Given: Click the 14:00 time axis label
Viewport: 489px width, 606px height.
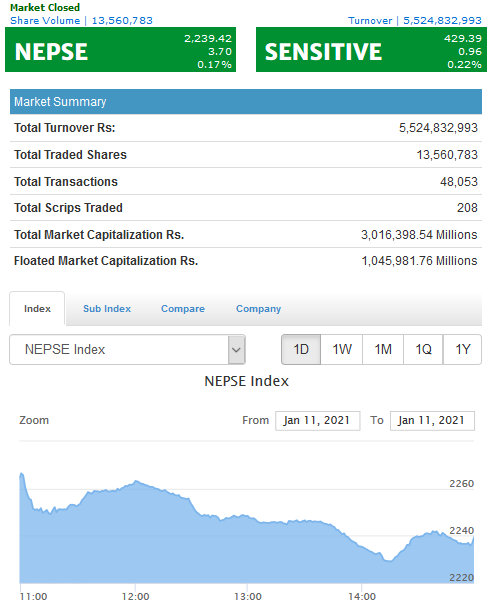Looking at the screenshot, I should [362, 597].
